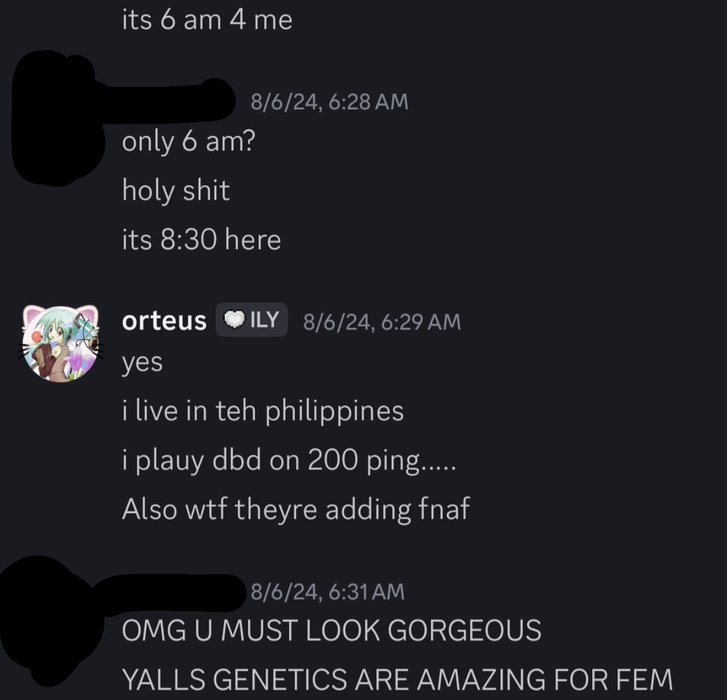Select the message "its 8:30 here"
The image size is (727, 700).
tap(202, 240)
